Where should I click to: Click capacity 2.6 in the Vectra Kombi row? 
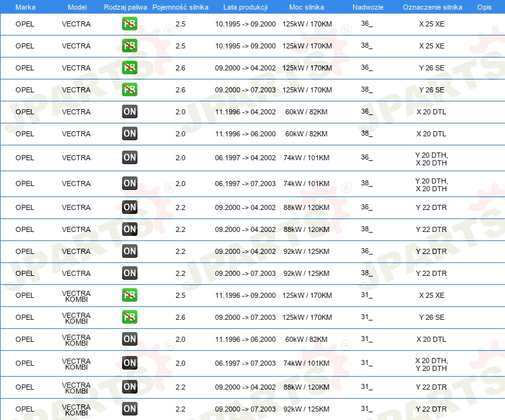tap(180, 317)
